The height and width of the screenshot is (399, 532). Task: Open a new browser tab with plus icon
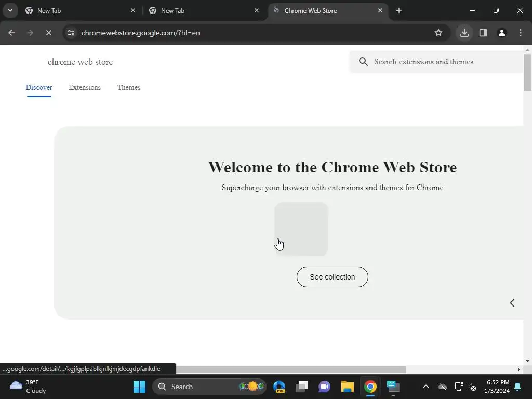399,10
